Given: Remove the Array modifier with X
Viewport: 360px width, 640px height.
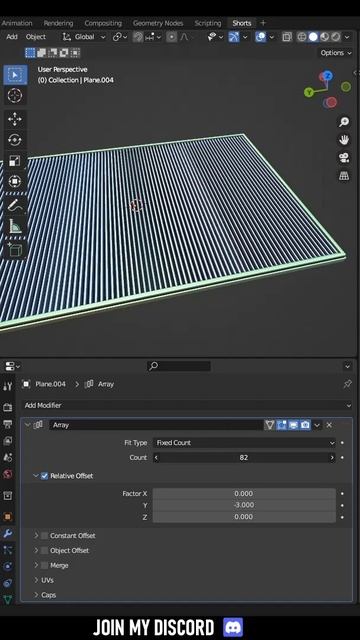Looking at the screenshot, I should pos(329,425).
